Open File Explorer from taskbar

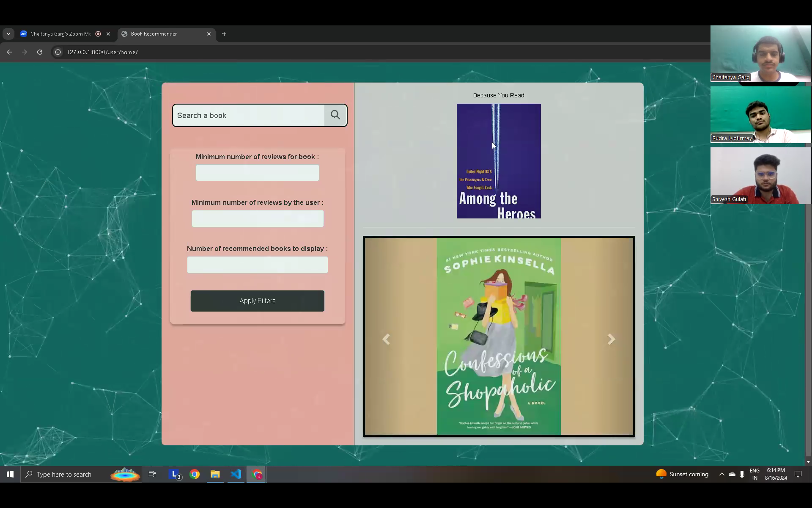coord(215,474)
